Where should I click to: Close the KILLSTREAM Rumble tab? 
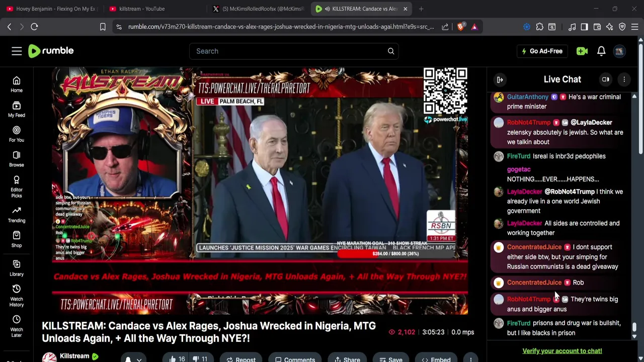point(405,9)
